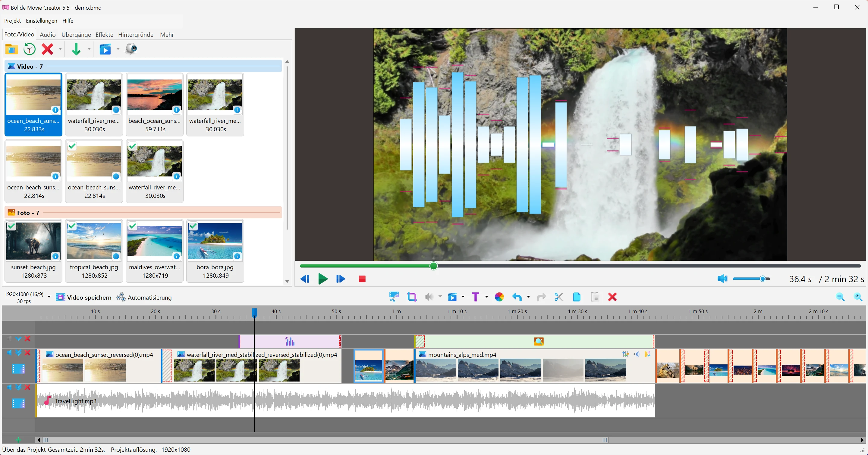
Task: Click the preview playback progress slider handle
Action: pos(434,266)
